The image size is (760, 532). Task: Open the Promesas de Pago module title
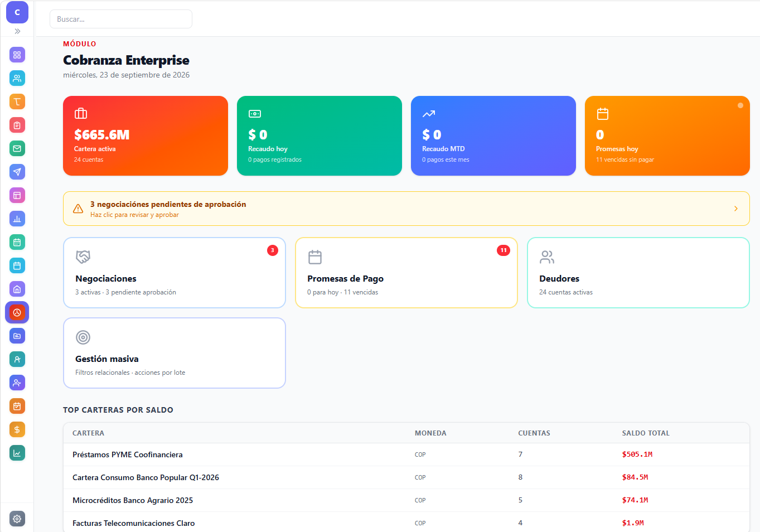pos(345,278)
